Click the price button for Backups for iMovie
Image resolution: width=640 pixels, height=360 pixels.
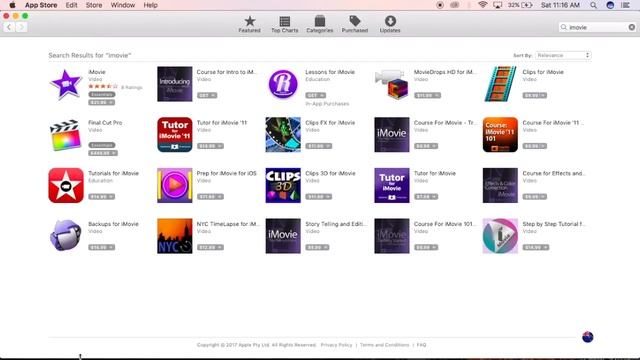(x=102, y=247)
